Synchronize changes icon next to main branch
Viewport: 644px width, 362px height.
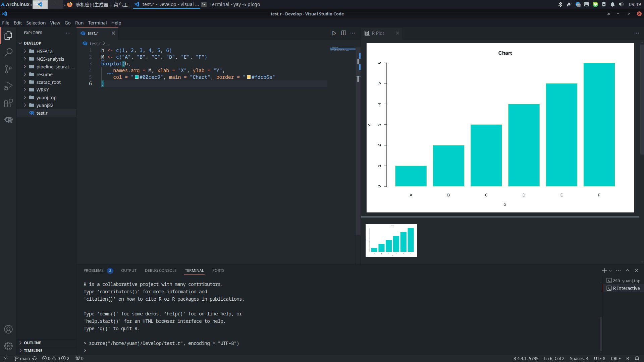35,358
